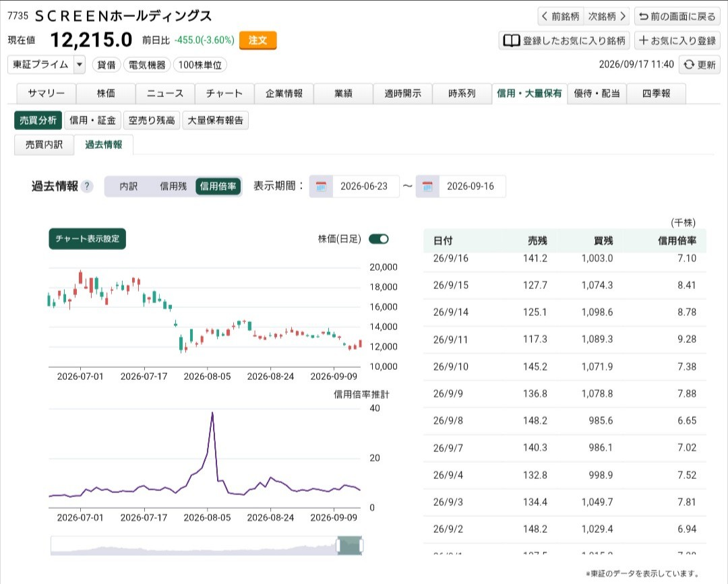
Task: Click the 998.9 buy balance value
Action: point(601,475)
